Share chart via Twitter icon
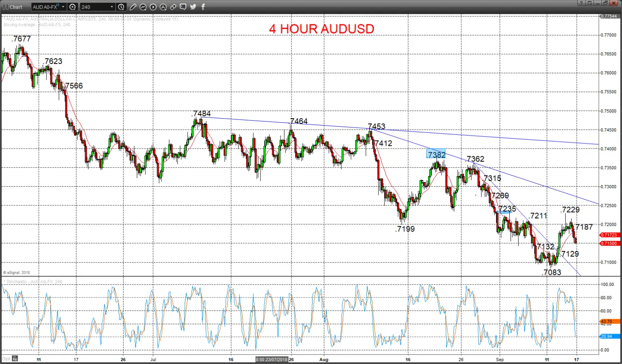 (193, 7)
